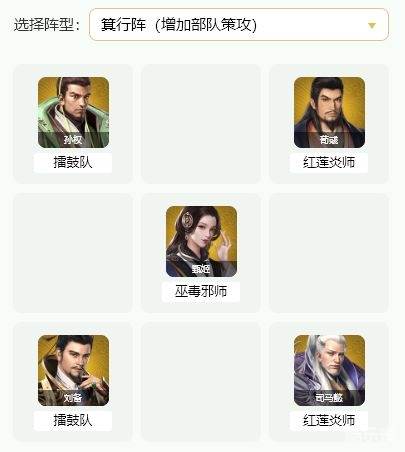Image resolution: width=405 pixels, height=452 pixels.
Task: Click 擂鼓队 label under 刘备
Action: pyautogui.click(x=73, y=421)
